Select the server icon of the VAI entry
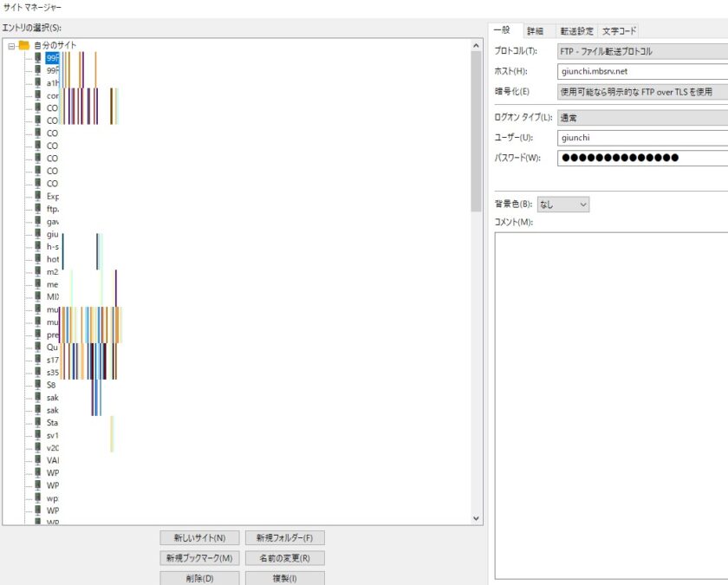 38,460
